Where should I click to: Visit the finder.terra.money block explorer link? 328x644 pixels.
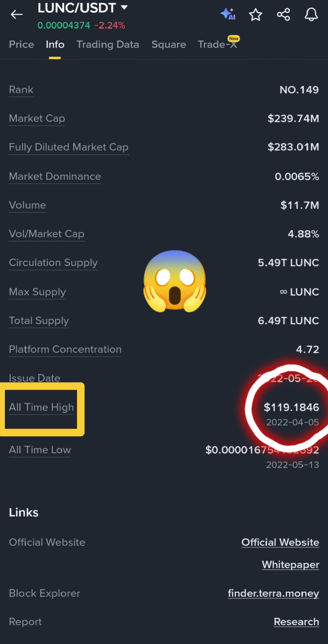pos(273,593)
